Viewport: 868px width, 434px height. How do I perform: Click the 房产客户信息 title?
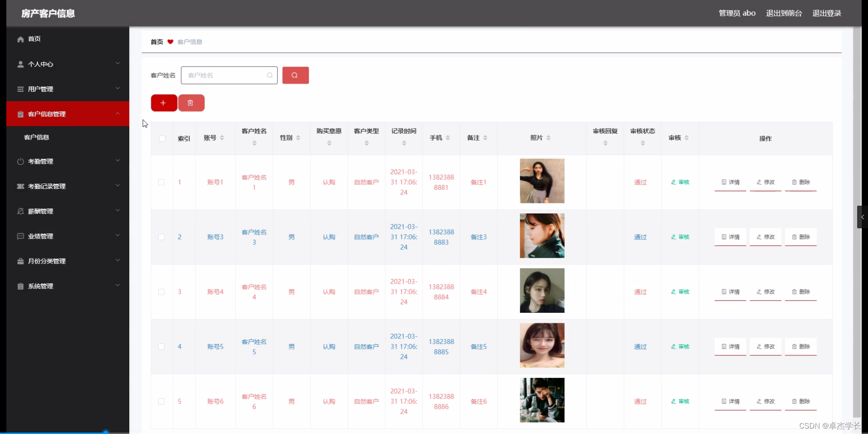tap(48, 14)
